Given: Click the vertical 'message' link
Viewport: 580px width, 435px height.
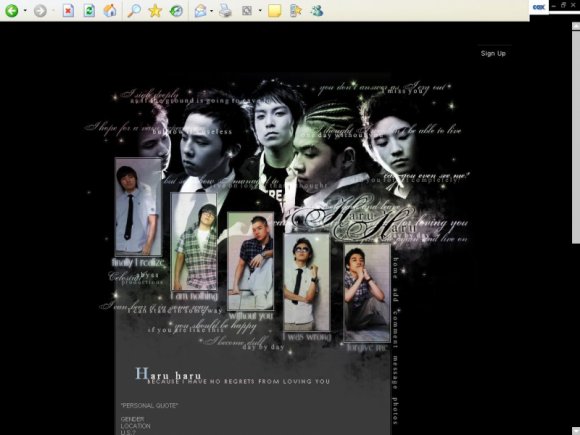Looking at the screenshot, I should tap(395, 372).
